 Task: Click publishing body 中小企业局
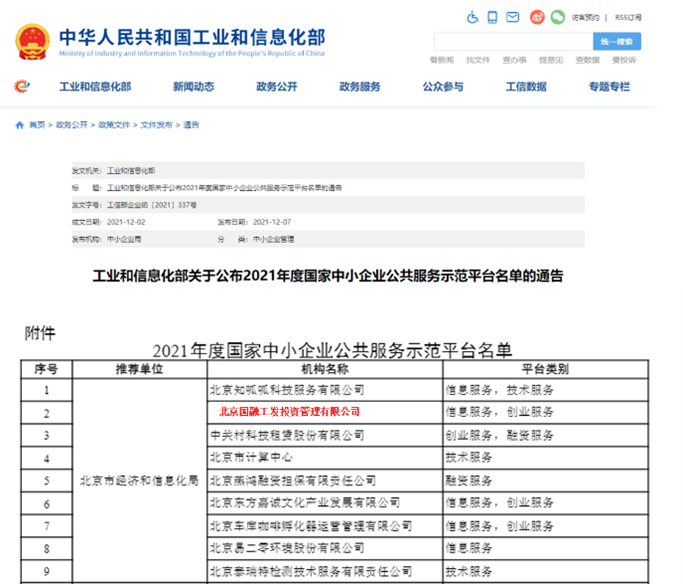124,240
